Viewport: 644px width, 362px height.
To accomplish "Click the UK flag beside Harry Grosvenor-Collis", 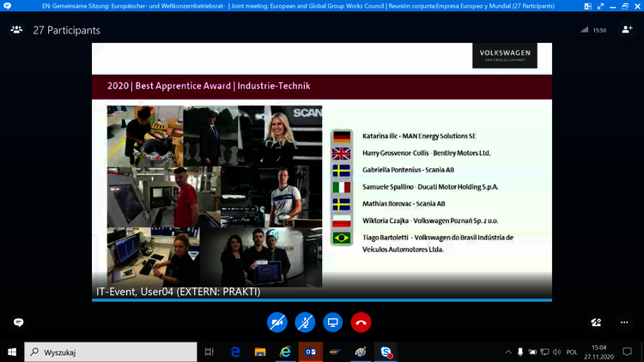I will [x=342, y=153].
